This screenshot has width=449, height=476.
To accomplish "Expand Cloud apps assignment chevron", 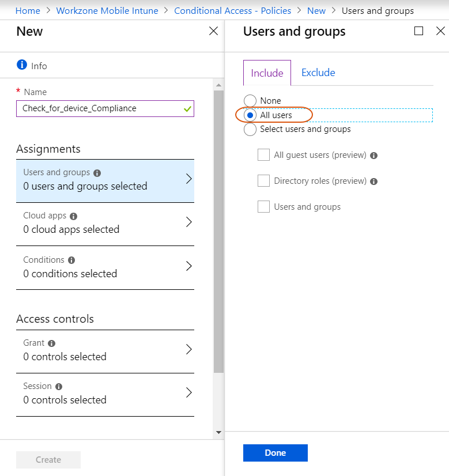I will [x=189, y=222].
